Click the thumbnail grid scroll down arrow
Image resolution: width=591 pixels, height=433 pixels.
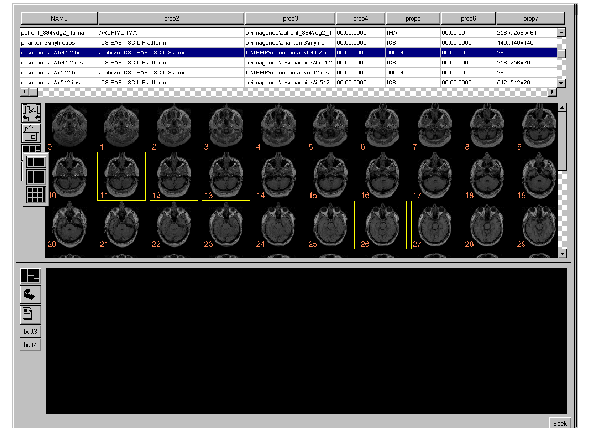562,254
